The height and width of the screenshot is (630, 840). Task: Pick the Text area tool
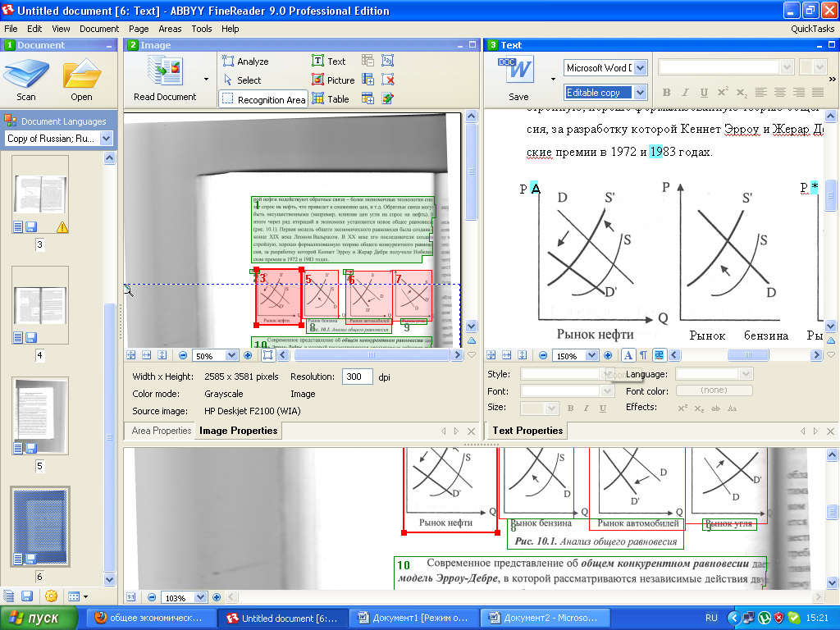point(329,61)
